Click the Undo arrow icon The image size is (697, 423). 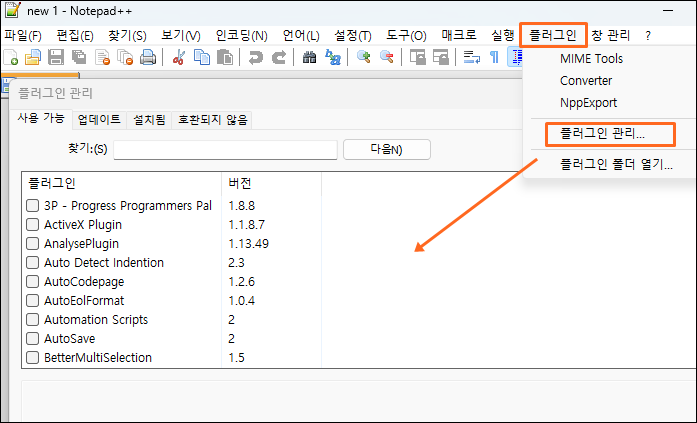tap(256, 57)
